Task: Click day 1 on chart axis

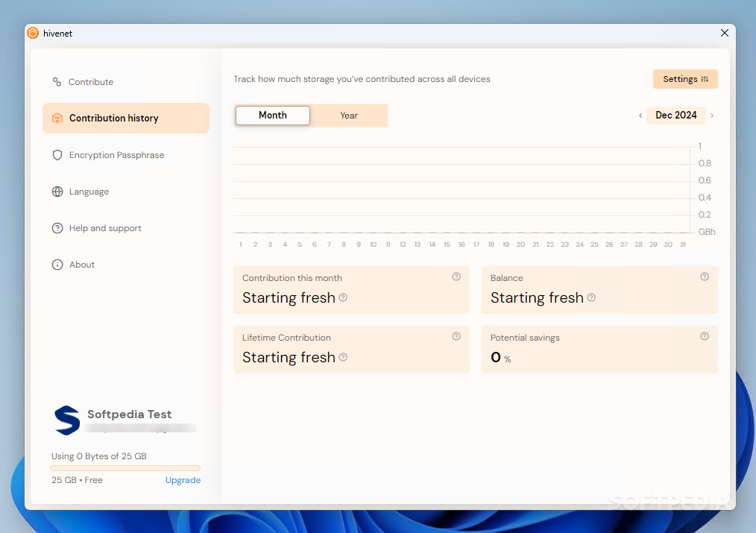Action: tap(241, 245)
